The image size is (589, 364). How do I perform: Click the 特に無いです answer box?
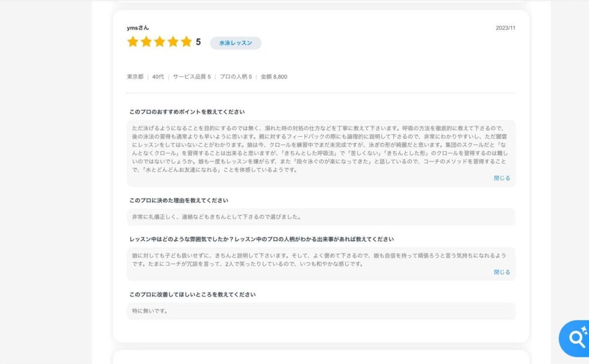click(x=321, y=311)
